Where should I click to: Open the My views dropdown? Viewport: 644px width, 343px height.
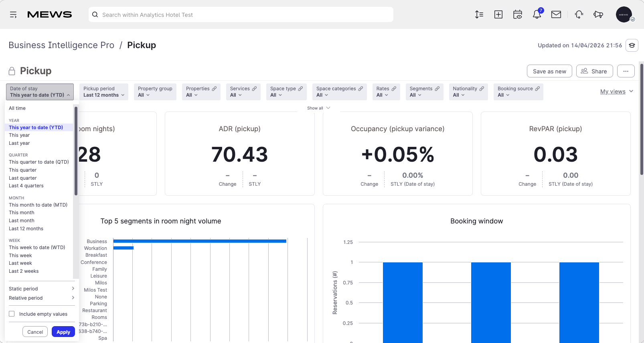click(617, 91)
